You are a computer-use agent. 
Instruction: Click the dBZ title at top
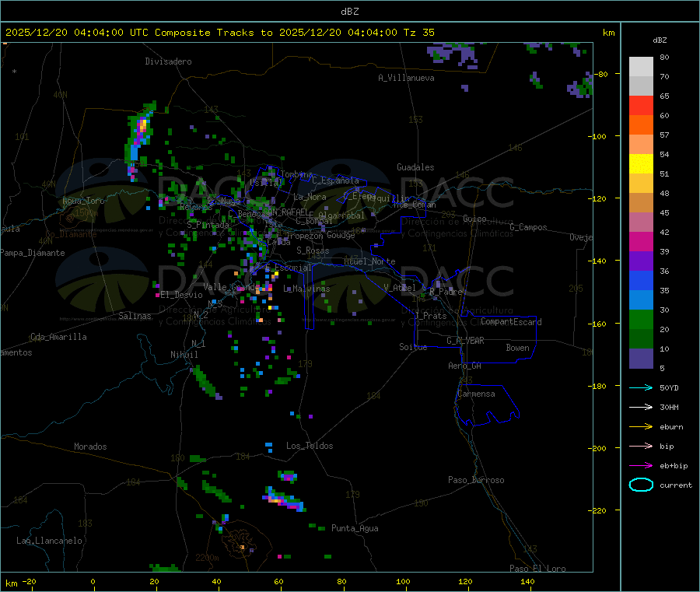349,12
